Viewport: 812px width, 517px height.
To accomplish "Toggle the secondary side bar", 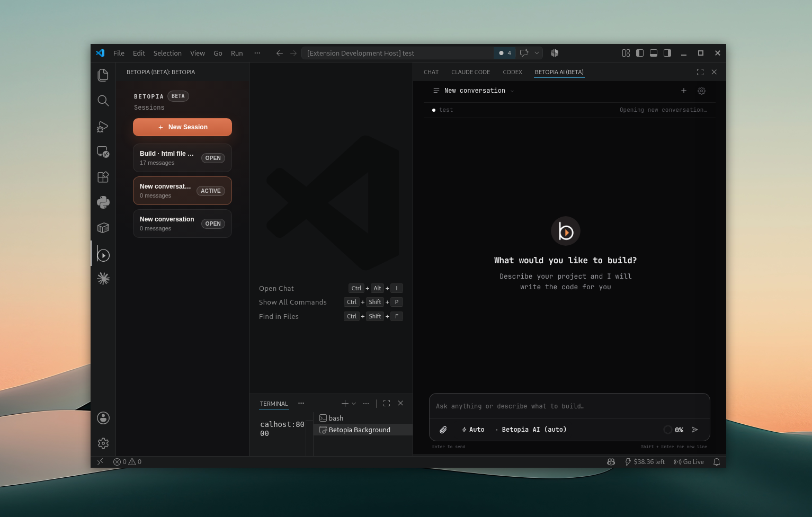I will [x=667, y=53].
